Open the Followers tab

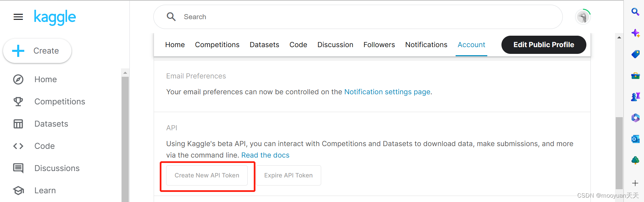click(x=379, y=45)
